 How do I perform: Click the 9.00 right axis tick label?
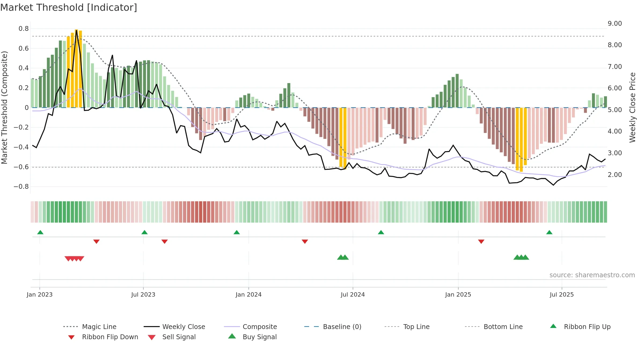[x=615, y=24]
